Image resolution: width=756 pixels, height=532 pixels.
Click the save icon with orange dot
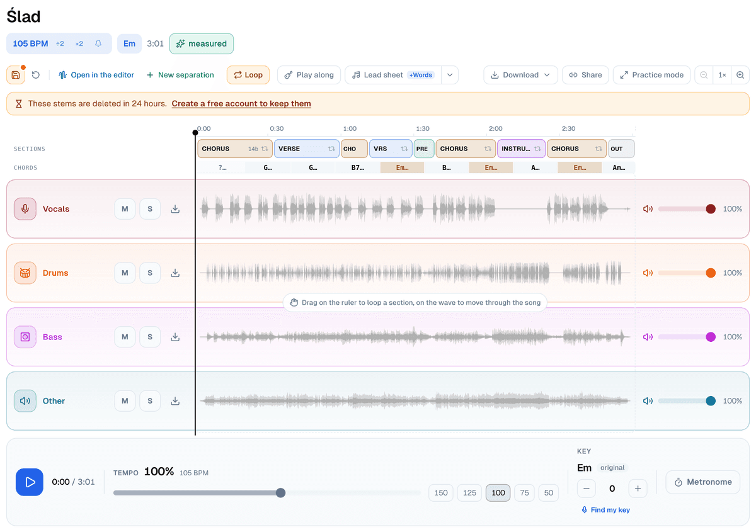(x=16, y=75)
